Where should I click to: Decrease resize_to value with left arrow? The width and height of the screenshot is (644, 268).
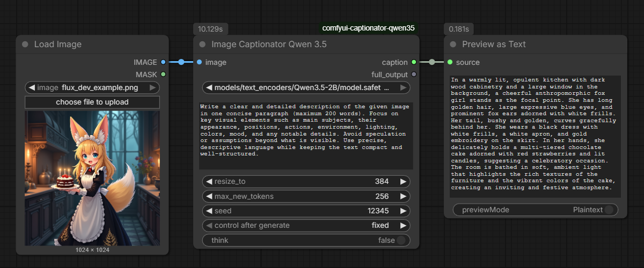tap(209, 182)
